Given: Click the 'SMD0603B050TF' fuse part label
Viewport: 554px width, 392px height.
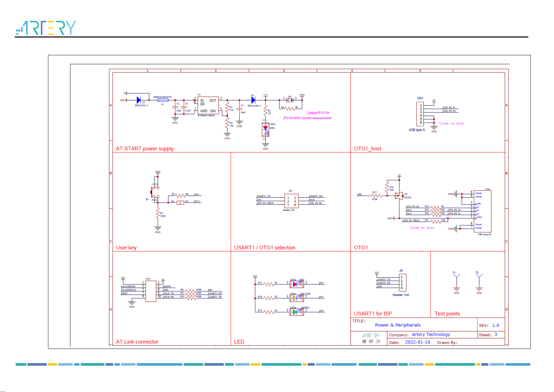Looking at the screenshot, I should click(162, 97).
